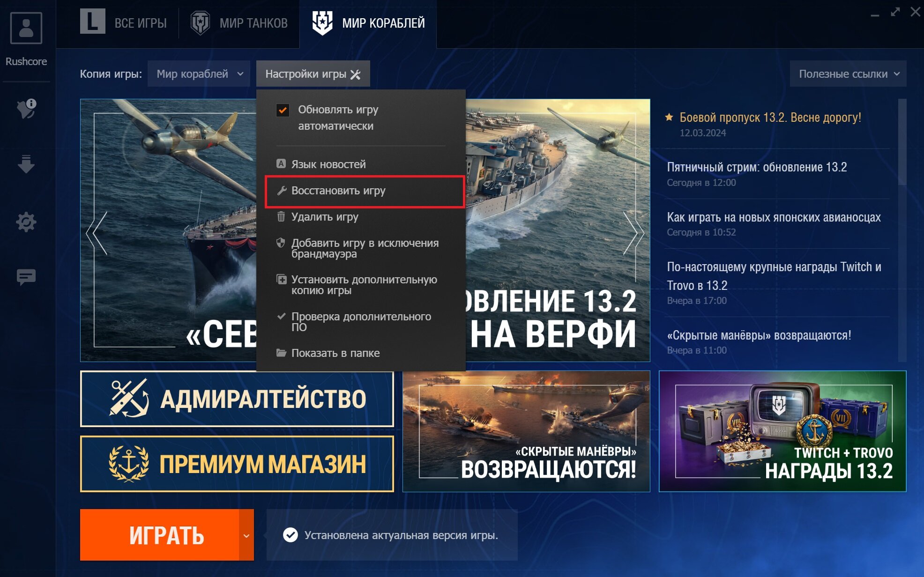The height and width of the screenshot is (577, 924).
Task: Open the Rushcore user profile icon
Action: click(x=26, y=28)
